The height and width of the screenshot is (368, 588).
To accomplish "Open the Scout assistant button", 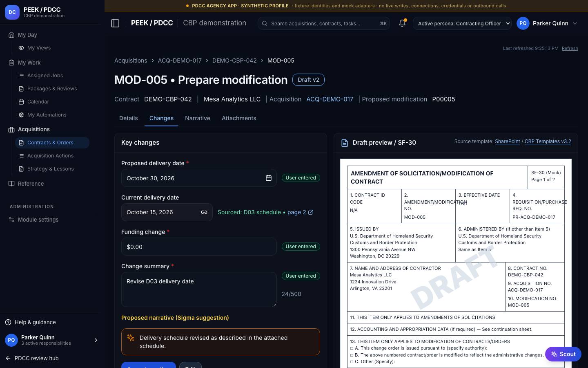I will point(563,354).
